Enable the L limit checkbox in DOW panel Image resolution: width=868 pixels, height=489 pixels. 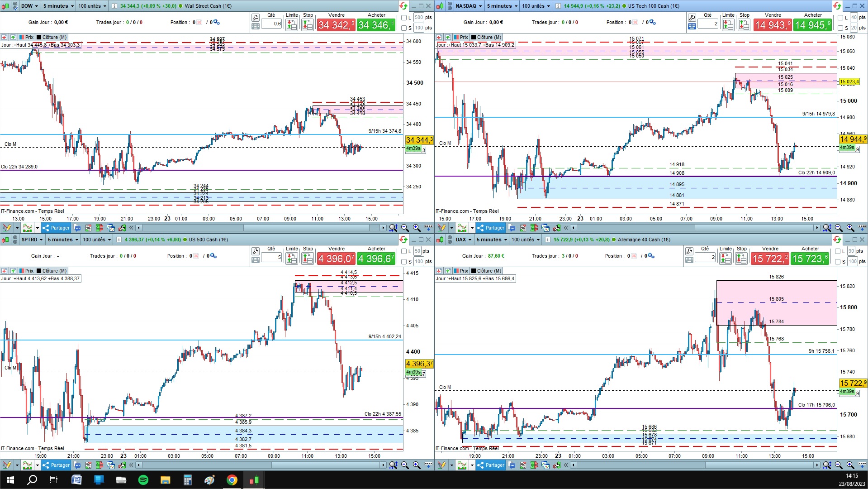coord(404,18)
